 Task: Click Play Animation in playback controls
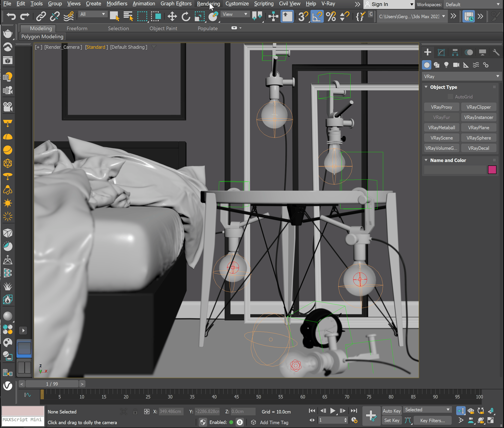pyautogui.click(x=333, y=411)
